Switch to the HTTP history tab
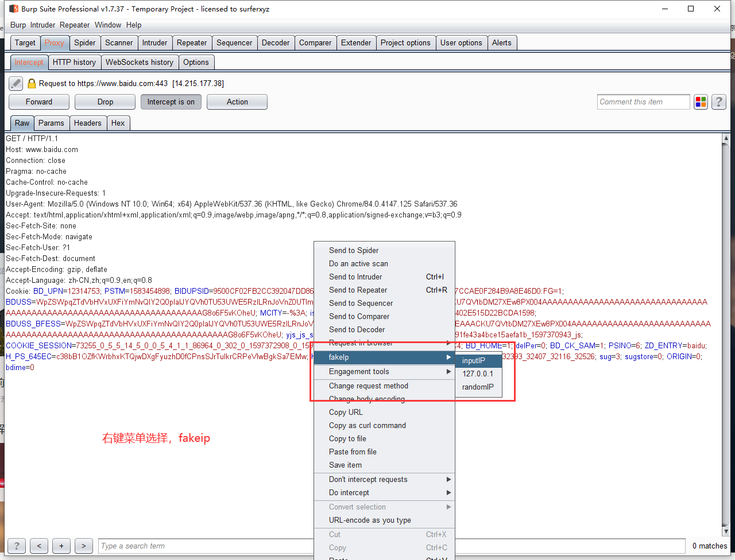Screen dimensions: 735x560 point(75,61)
